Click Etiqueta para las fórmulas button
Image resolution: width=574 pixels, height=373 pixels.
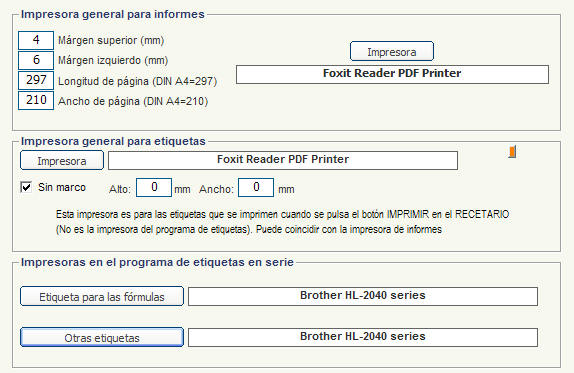[x=102, y=296]
